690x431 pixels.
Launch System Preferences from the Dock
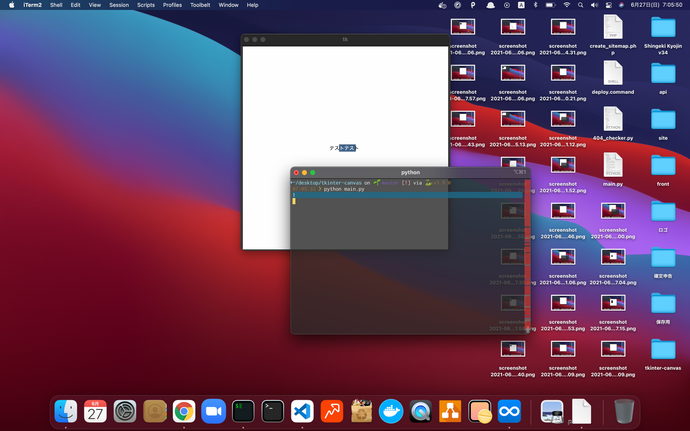(125, 411)
